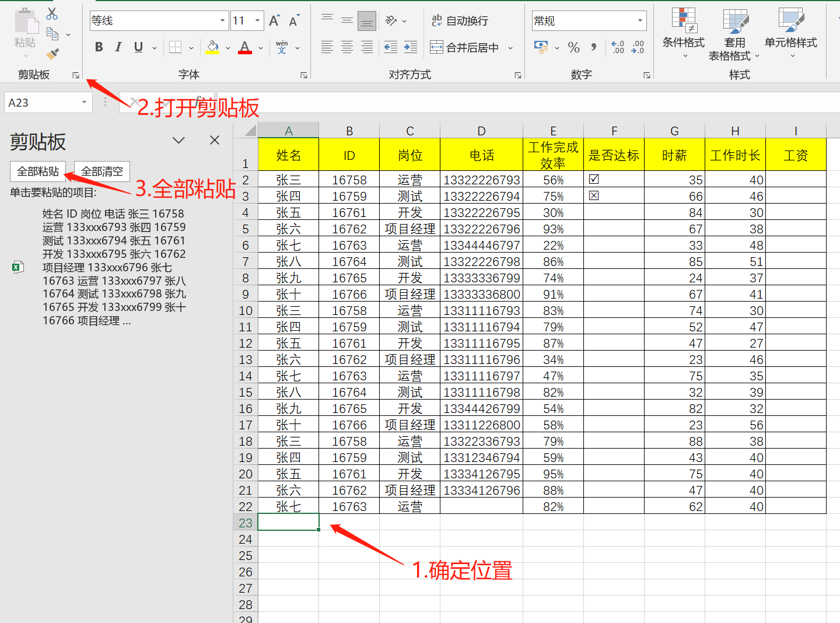Toggle the crossed 是否达标 checkbox for 张四
The image size is (840, 623).
(594, 195)
